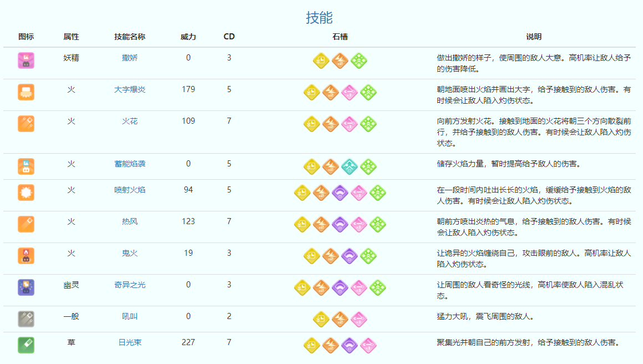Open the 喷射火焰 skill link
Image resolution: width=643 pixels, height=364 pixels.
pyautogui.click(x=130, y=190)
